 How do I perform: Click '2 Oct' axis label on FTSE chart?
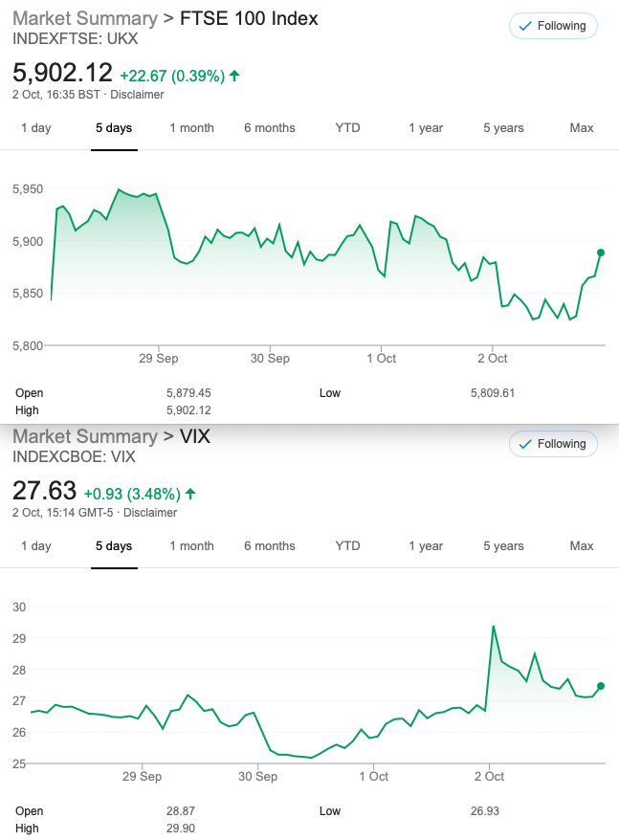(x=493, y=359)
